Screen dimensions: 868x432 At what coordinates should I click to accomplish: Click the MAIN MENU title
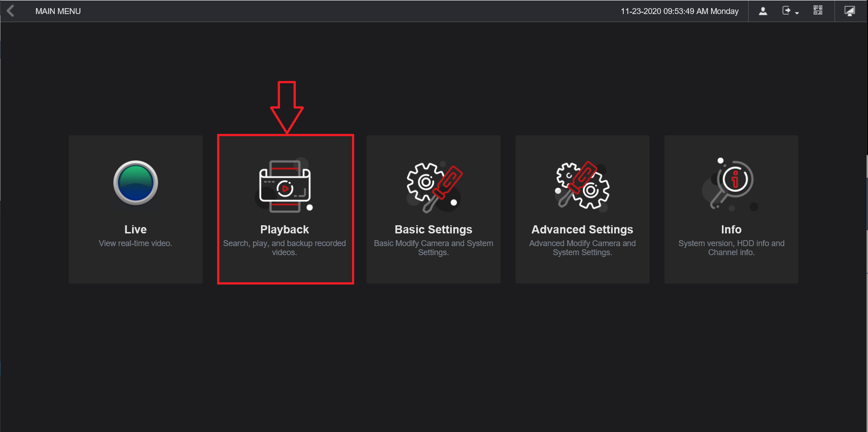click(x=57, y=11)
